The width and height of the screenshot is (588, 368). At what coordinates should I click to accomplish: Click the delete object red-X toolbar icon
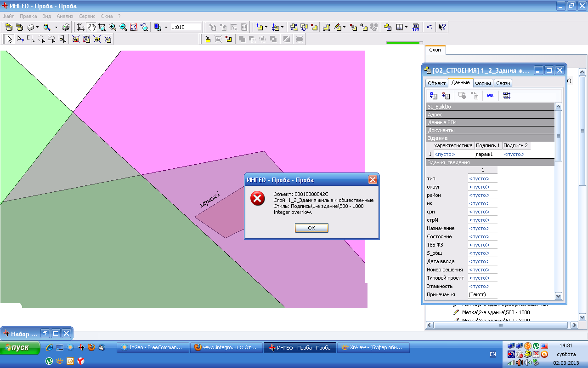coord(314,27)
